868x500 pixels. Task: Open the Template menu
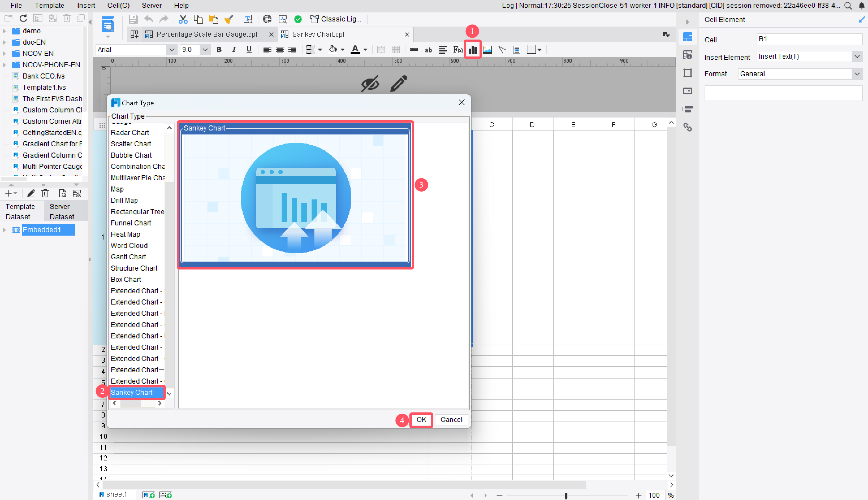(49, 5)
